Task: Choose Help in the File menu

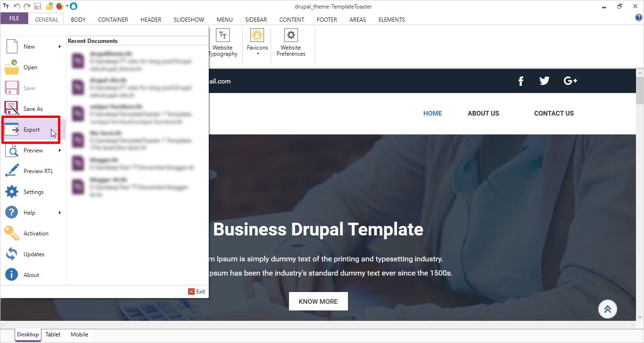Action: pyautogui.click(x=33, y=213)
